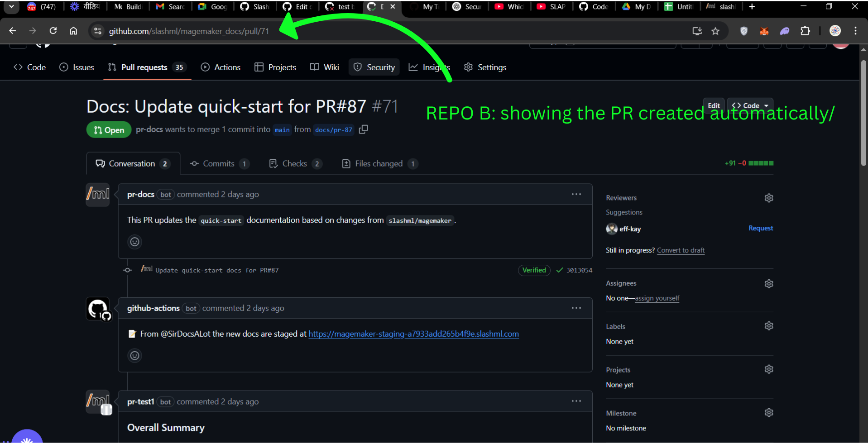Add emoji reaction to pr-docs comment

click(134, 242)
